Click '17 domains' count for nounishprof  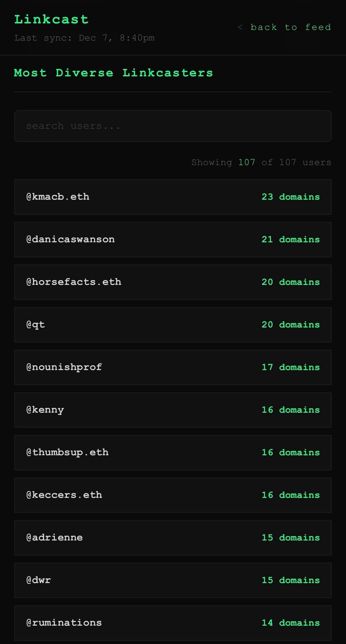pos(291,367)
